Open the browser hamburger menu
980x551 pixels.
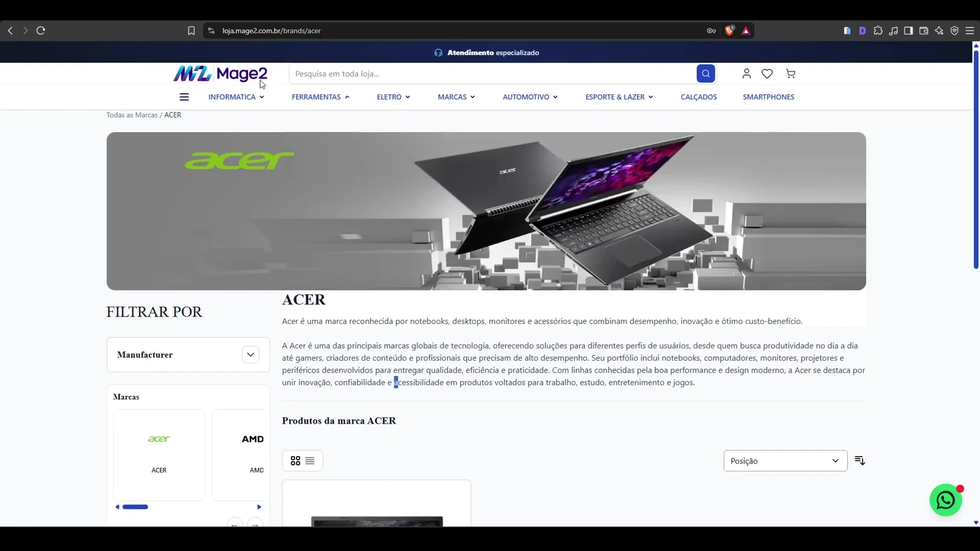pos(970,31)
